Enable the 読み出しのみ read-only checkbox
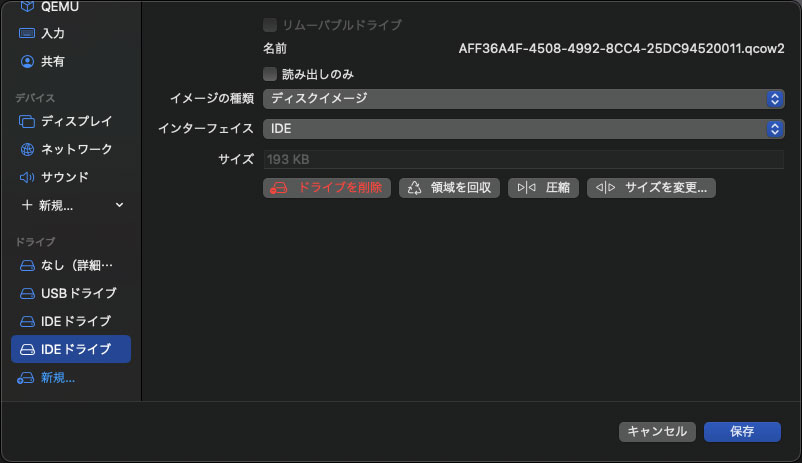This screenshot has width=802, height=463. (x=270, y=74)
